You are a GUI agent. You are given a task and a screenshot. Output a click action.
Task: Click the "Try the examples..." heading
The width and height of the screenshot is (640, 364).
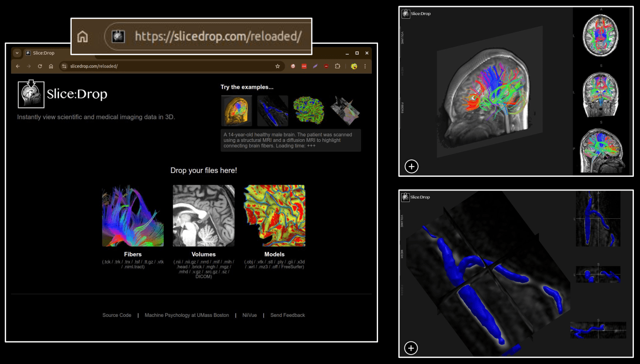247,87
